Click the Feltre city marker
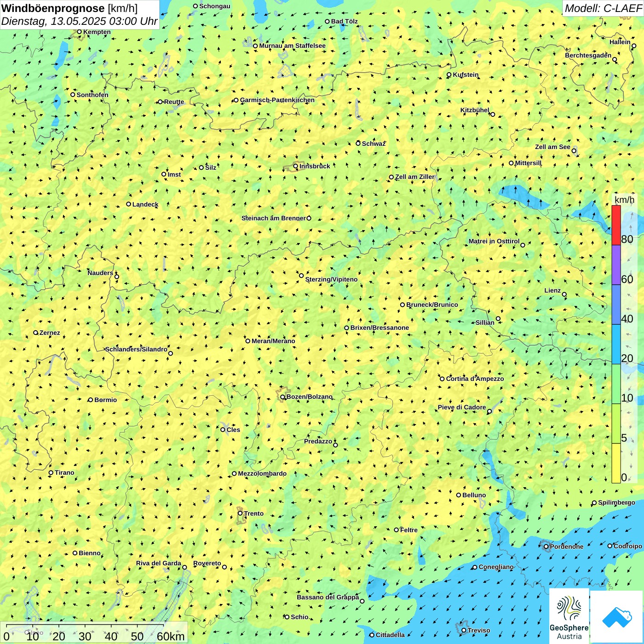The width and height of the screenshot is (644, 644). [396, 530]
